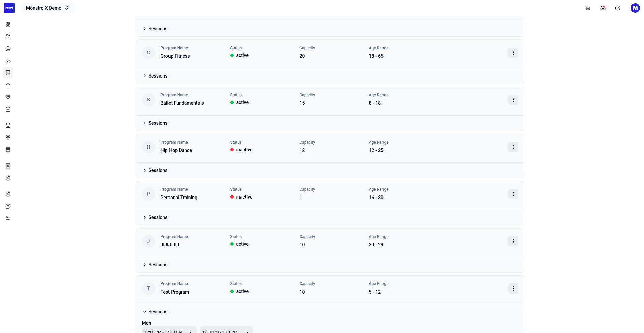Open options menu for JIJIJIJIJ program

pos(513,241)
